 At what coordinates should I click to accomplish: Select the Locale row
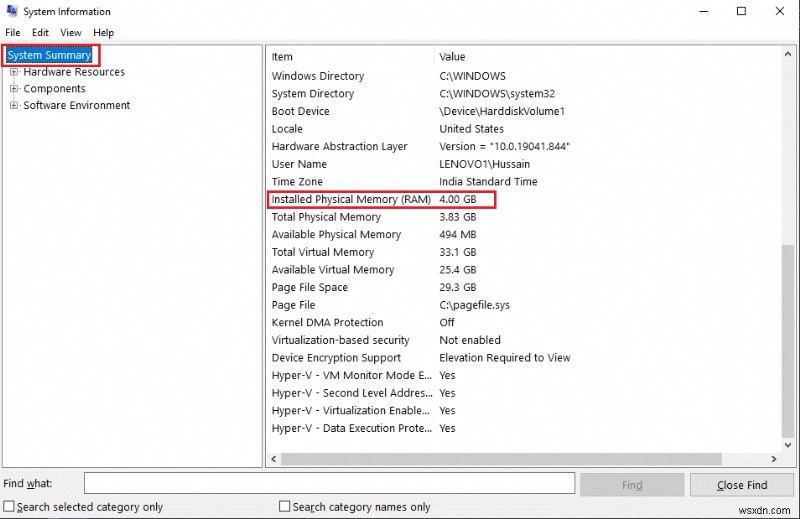(524, 129)
